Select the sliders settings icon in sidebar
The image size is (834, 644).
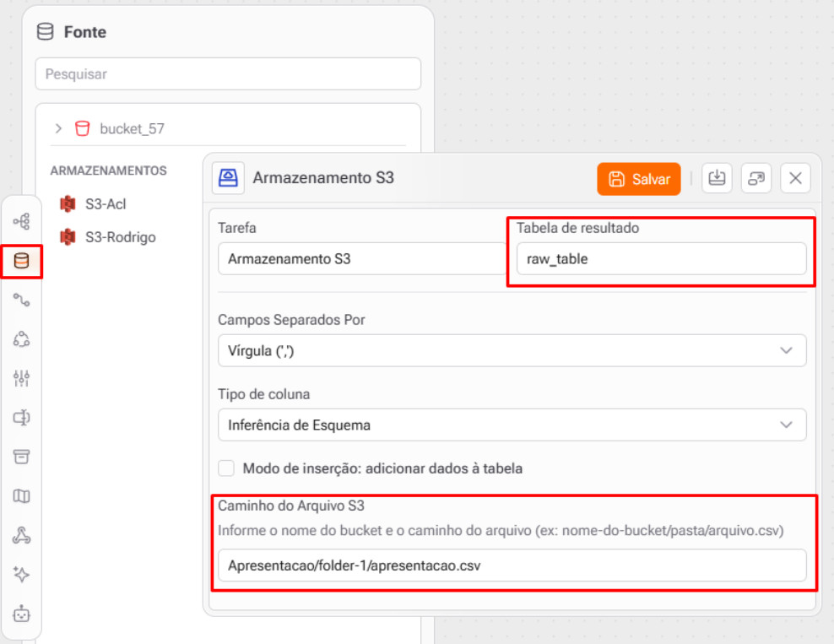[22, 377]
